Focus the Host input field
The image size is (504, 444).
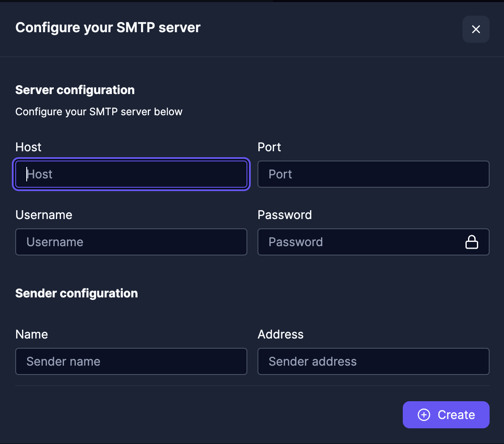(131, 174)
